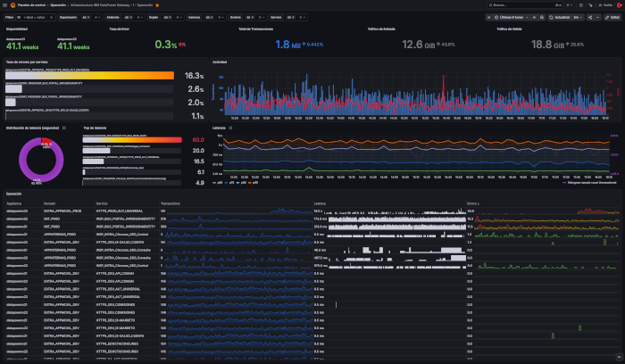625x364 pixels.
Task: Remove the All tag in Dominio
Action: (x=253, y=18)
